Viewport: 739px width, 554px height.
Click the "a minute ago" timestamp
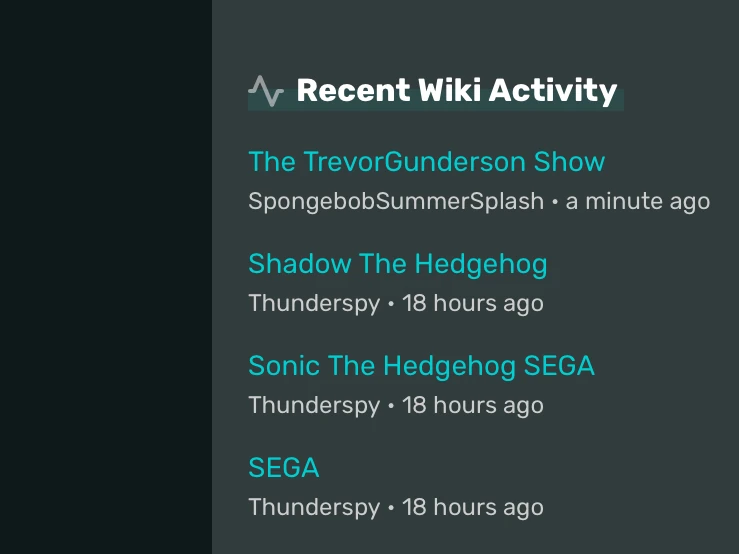point(637,201)
